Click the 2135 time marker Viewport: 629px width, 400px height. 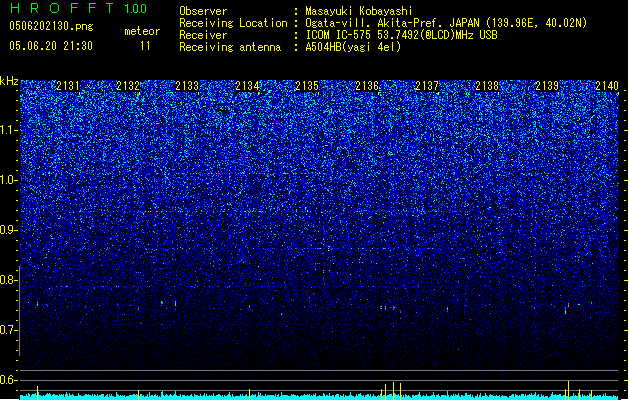[x=307, y=86]
